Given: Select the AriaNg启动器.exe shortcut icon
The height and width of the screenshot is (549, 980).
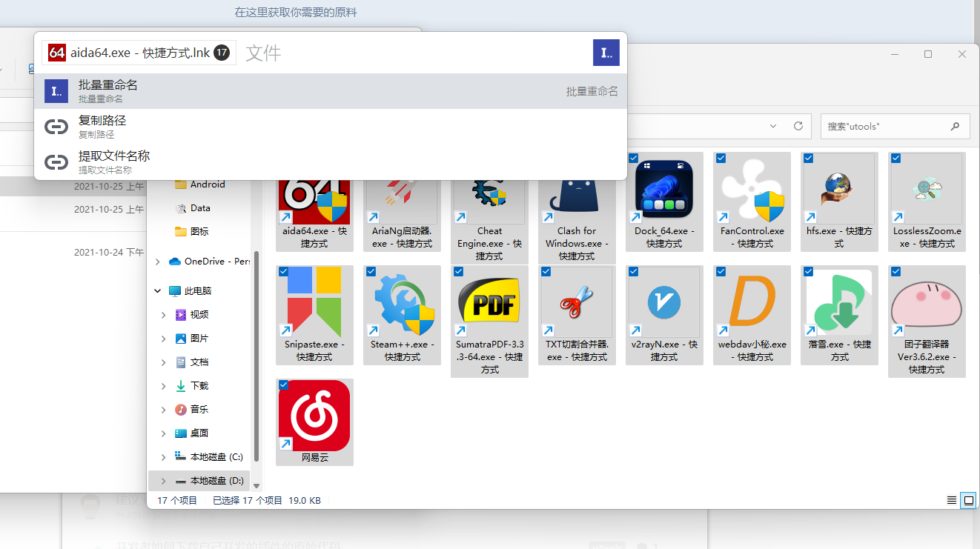Looking at the screenshot, I should click(402, 202).
